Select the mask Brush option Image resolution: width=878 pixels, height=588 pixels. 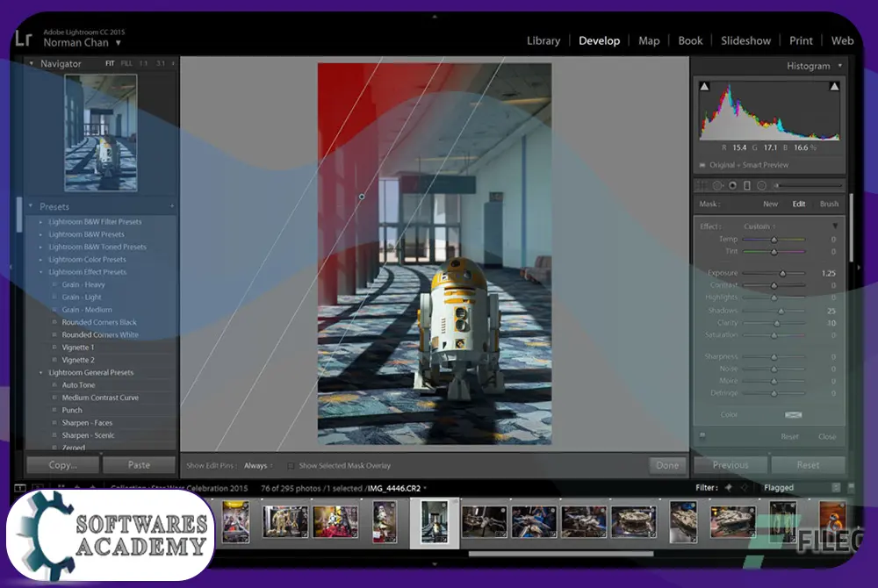pos(830,204)
